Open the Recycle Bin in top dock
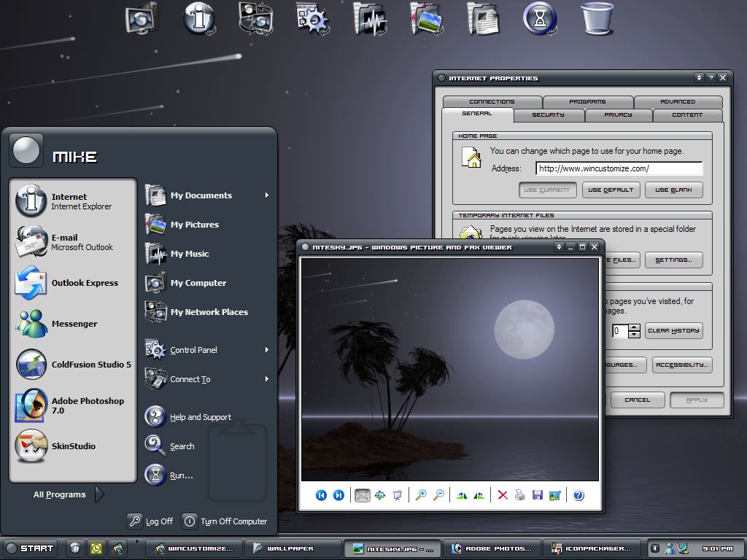The image size is (747, 560). [596, 17]
